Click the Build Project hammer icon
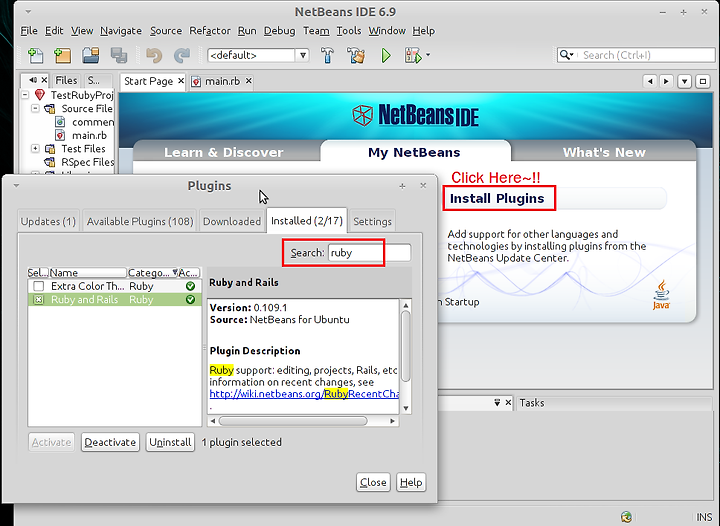Screen dimensions: 720x526 (327, 56)
